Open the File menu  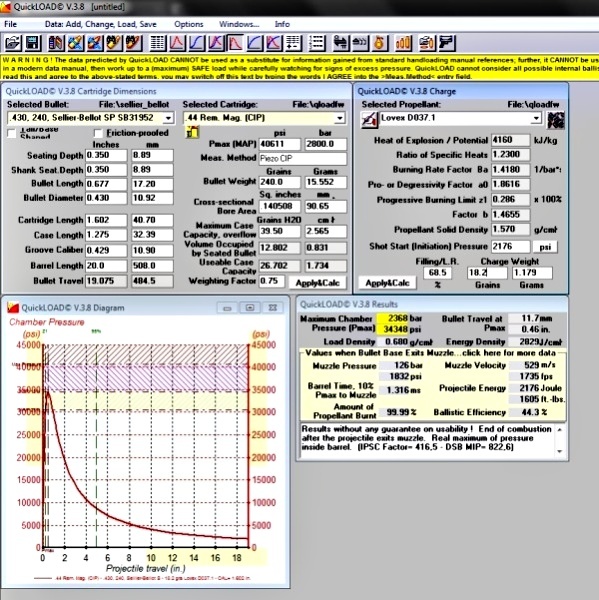[10, 24]
